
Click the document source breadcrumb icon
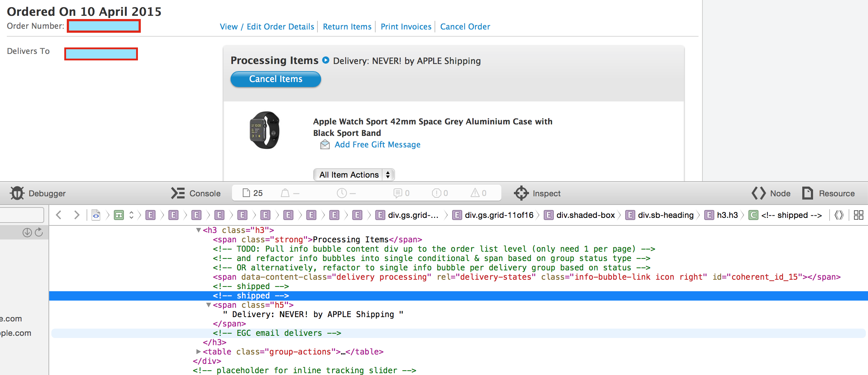[96, 215]
